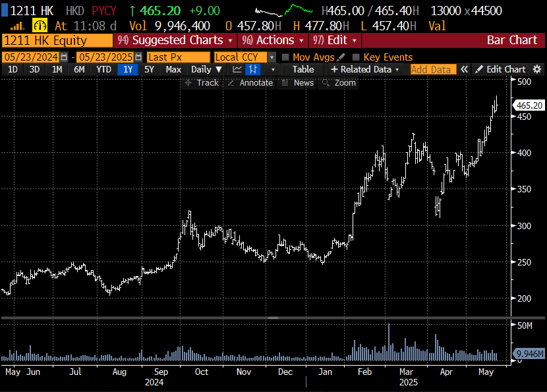Click the 9.946M volume axis label

coord(529,354)
